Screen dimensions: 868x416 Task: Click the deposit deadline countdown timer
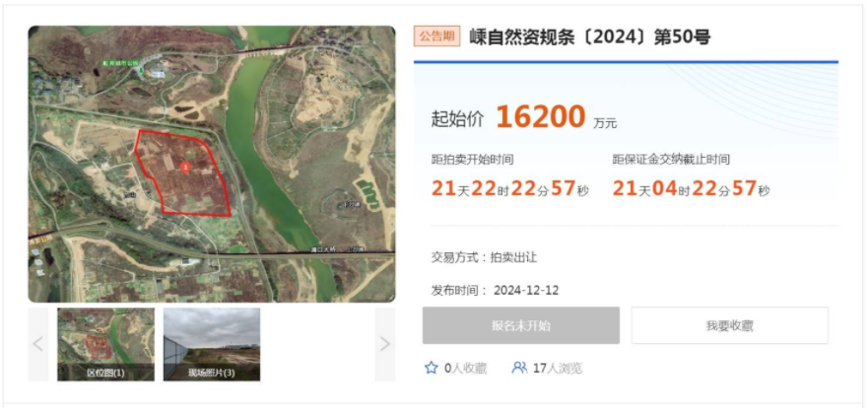tap(691, 189)
